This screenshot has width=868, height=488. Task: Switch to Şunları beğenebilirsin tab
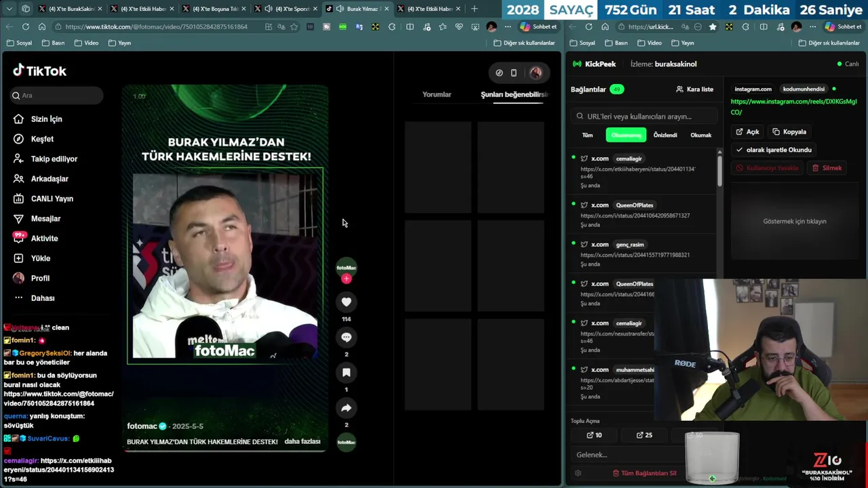pos(514,94)
